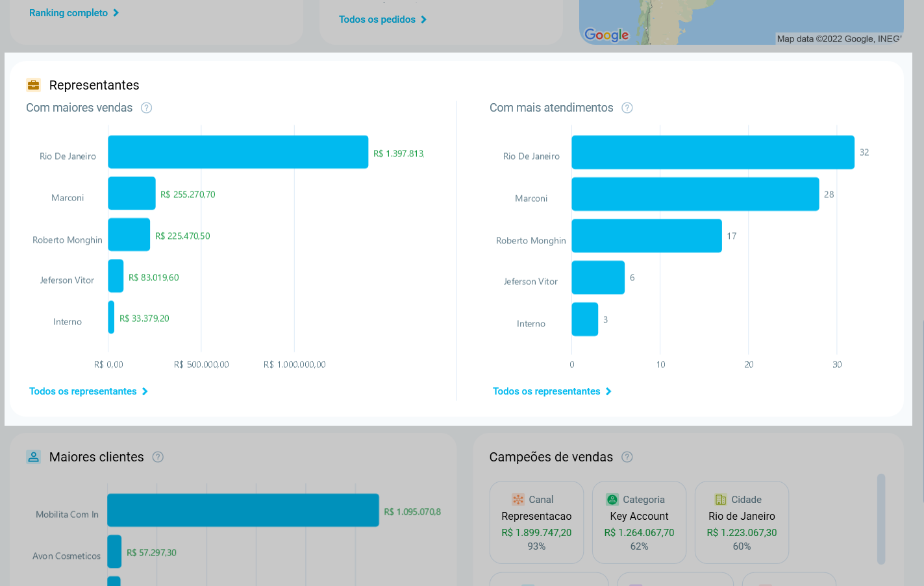
Task: Click Rio De Janeiro sales bar
Action: click(238, 152)
